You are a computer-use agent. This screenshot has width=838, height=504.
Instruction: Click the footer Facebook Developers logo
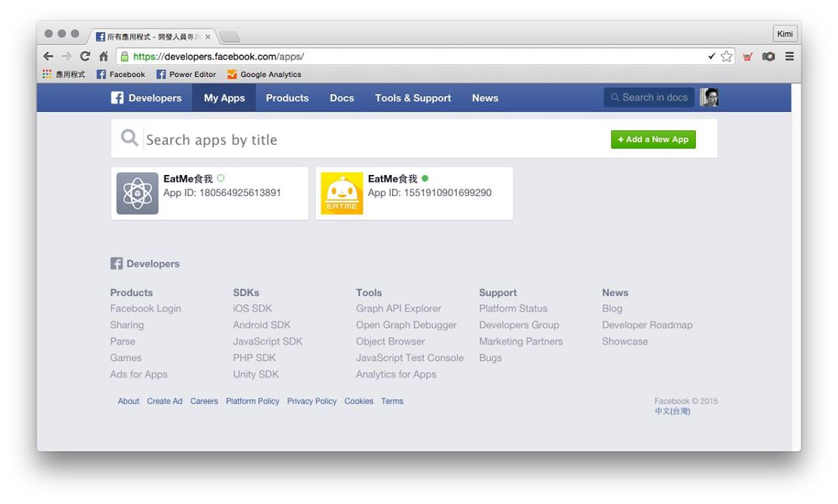(x=145, y=263)
